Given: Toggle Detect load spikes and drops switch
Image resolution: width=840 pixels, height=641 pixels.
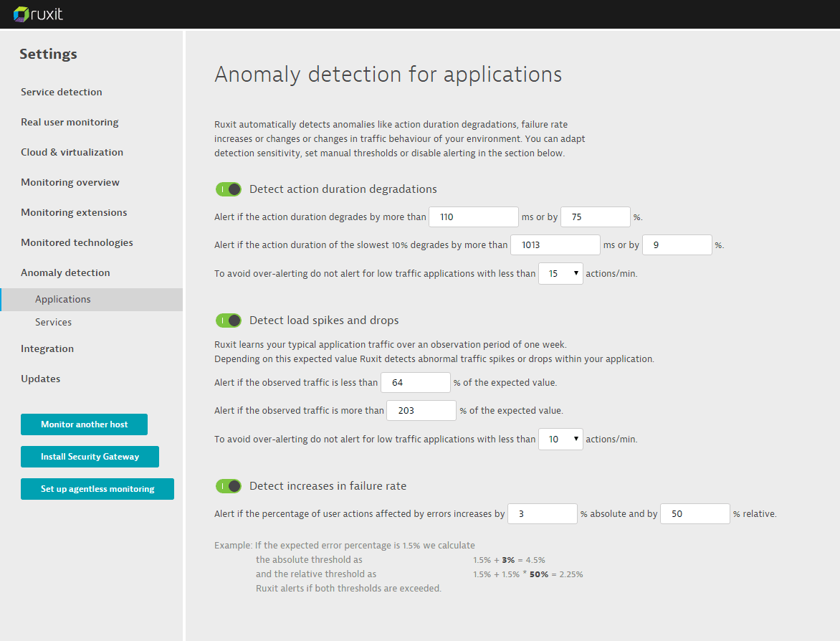Looking at the screenshot, I should pyautogui.click(x=229, y=320).
